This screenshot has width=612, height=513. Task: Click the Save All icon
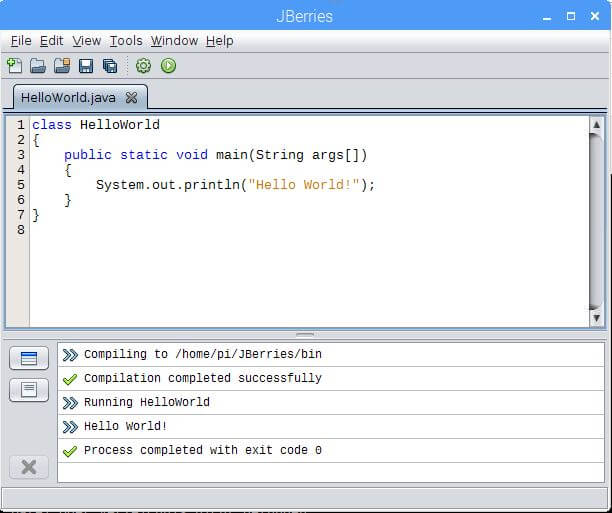tap(110, 66)
